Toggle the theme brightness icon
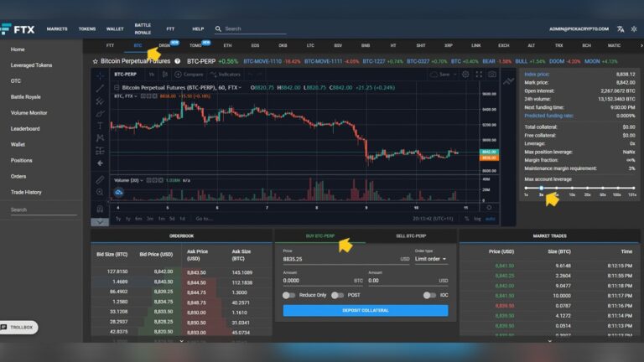This screenshot has height=362, width=644. coord(634,28)
